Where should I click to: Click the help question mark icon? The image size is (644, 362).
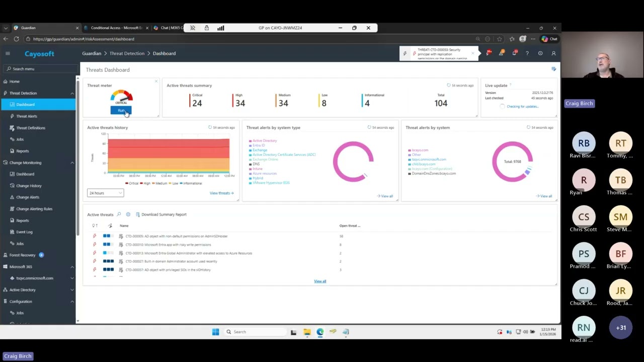527,53
